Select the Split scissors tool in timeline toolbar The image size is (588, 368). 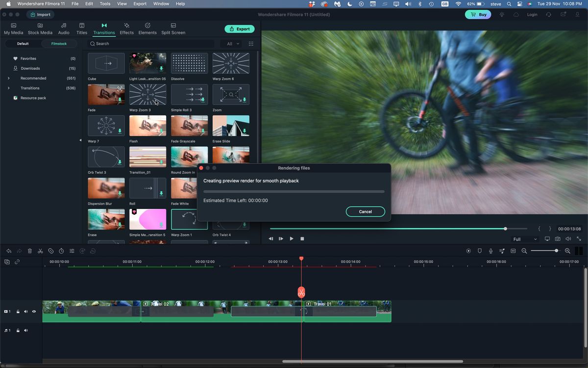(40, 251)
